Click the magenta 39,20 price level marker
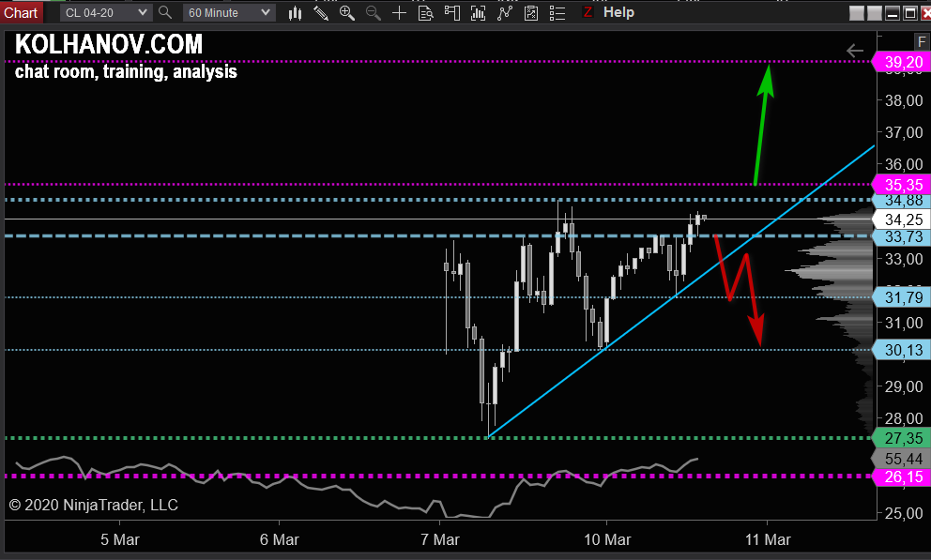This screenshot has width=931, height=560. tap(901, 63)
